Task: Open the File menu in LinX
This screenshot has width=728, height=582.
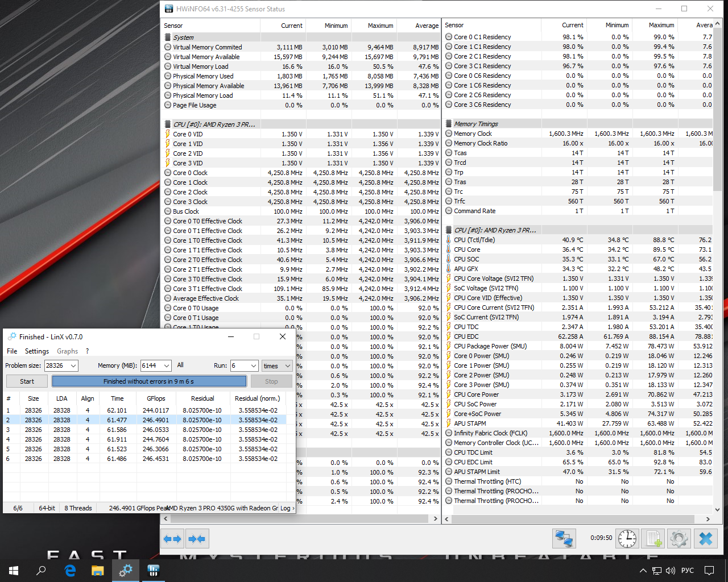Action: [x=12, y=351]
